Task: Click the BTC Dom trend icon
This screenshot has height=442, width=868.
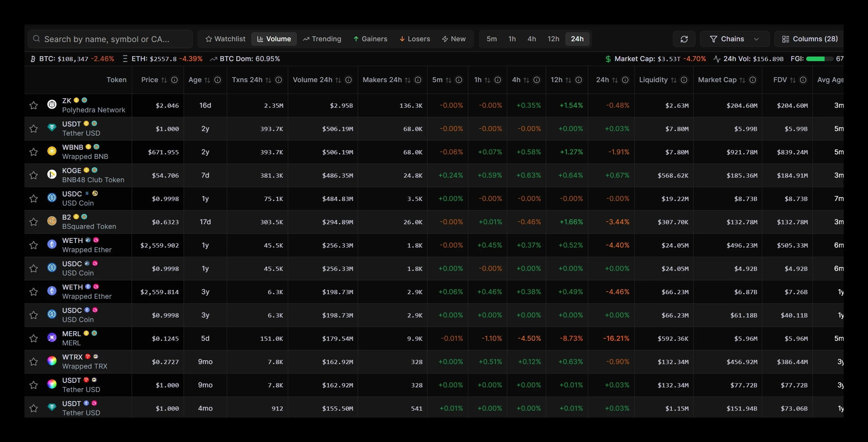Action: [213, 59]
